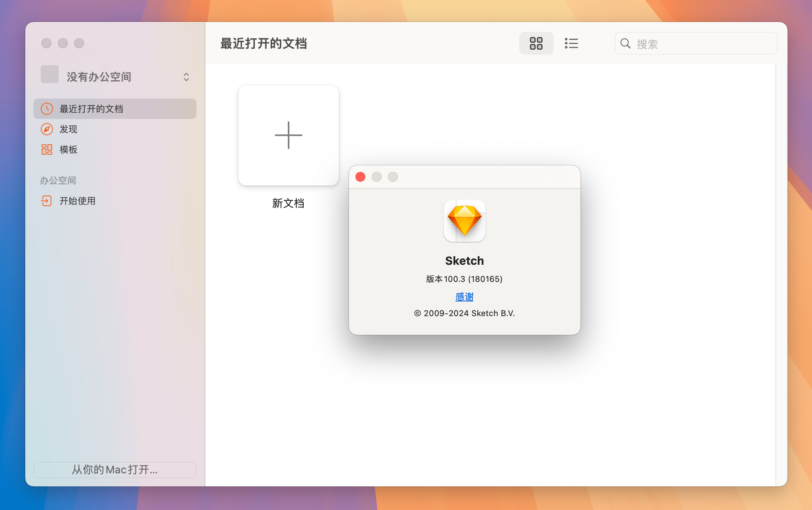This screenshot has width=812, height=510.
Task: Click the clock icon for recent documents
Action: [47, 109]
